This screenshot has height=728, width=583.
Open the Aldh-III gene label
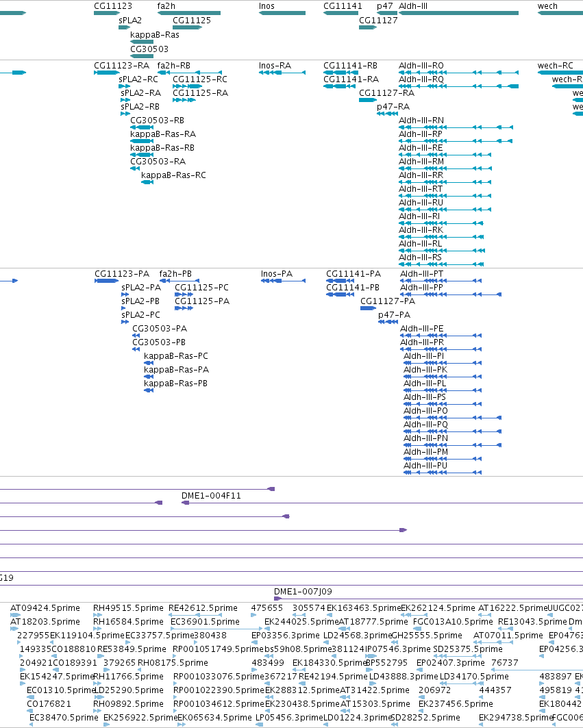click(413, 6)
